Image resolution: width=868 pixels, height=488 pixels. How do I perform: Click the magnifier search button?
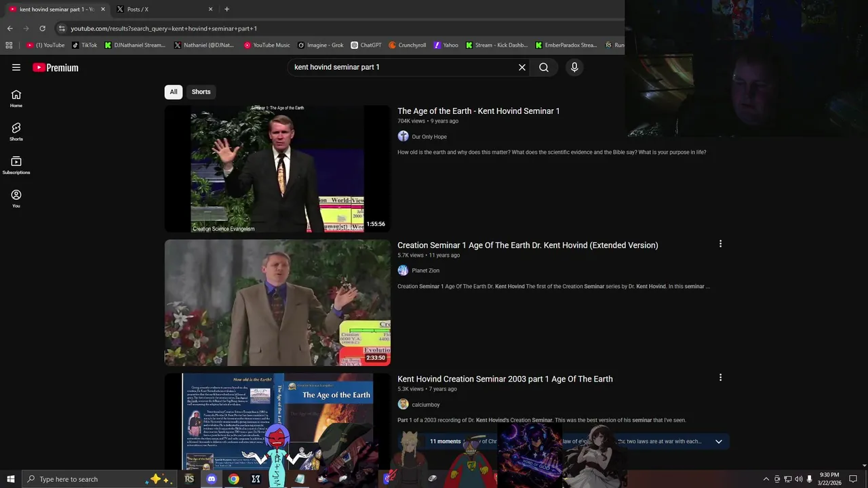[x=544, y=67]
